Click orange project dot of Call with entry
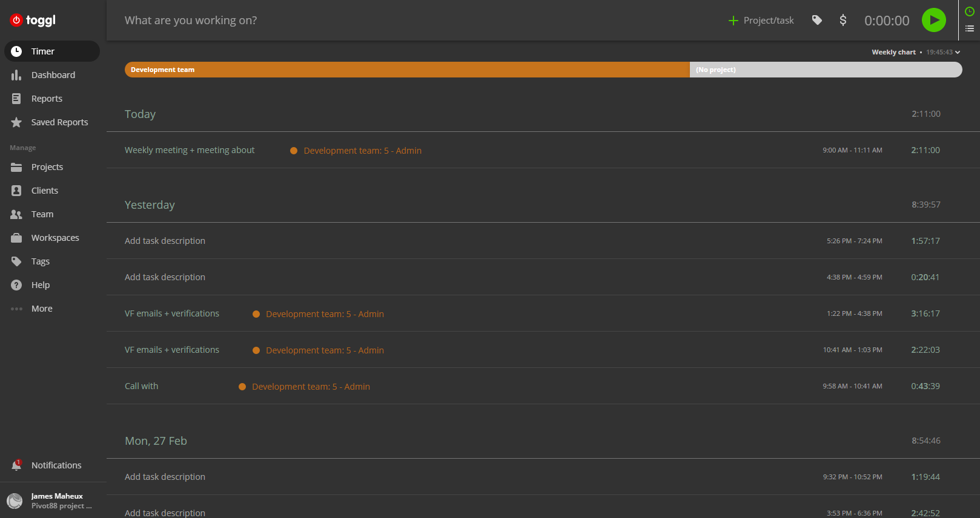Screen dimensions: 980x518 (x=242, y=387)
